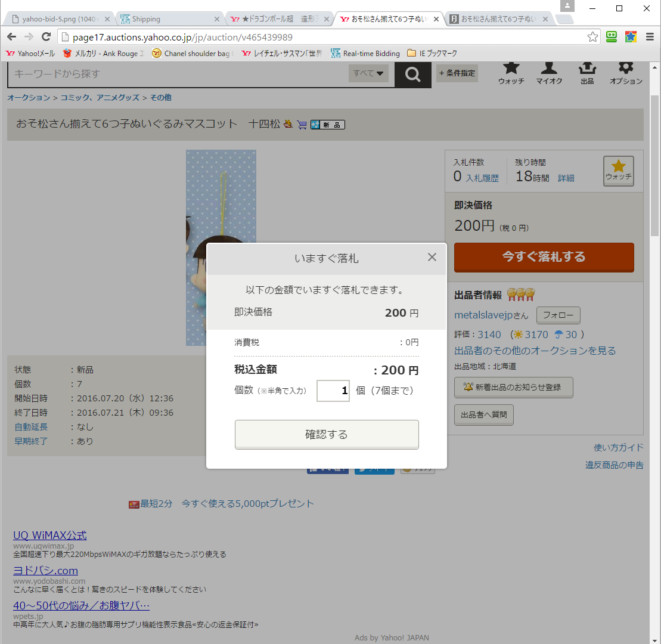This screenshot has width=661, height=644.
Task: Open the 違反商品の申告 link
Action: (x=614, y=465)
